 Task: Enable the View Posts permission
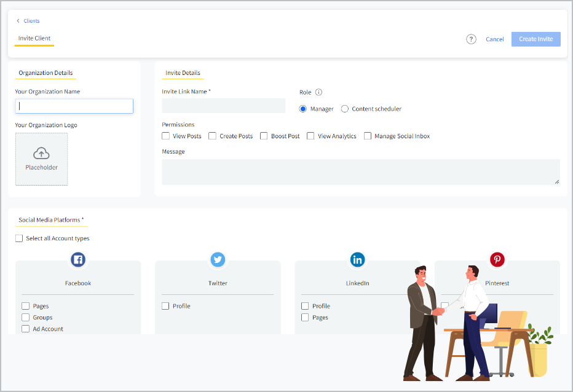165,136
